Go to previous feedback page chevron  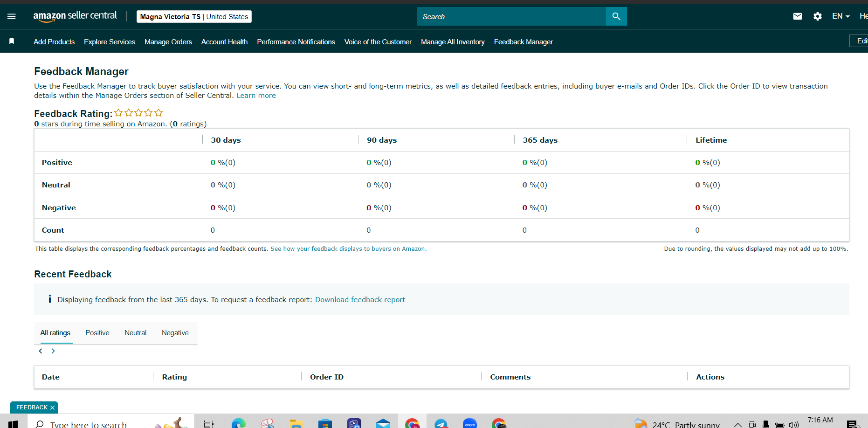click(41, 351)
